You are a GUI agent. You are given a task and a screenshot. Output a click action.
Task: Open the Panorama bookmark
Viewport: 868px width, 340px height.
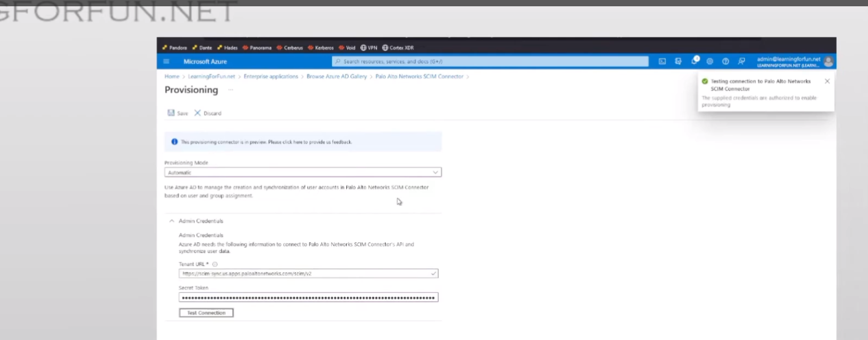(x=257, y=48)
